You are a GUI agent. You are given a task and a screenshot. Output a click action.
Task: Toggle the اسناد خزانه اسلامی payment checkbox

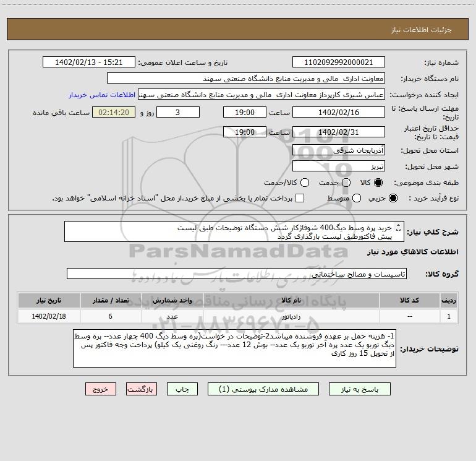[300, 198]
